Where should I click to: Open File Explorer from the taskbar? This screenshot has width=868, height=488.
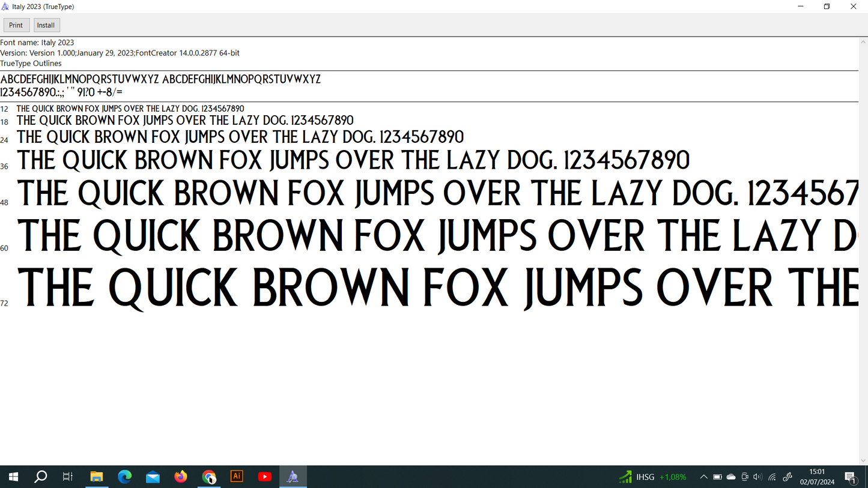(x=97, y=477)
